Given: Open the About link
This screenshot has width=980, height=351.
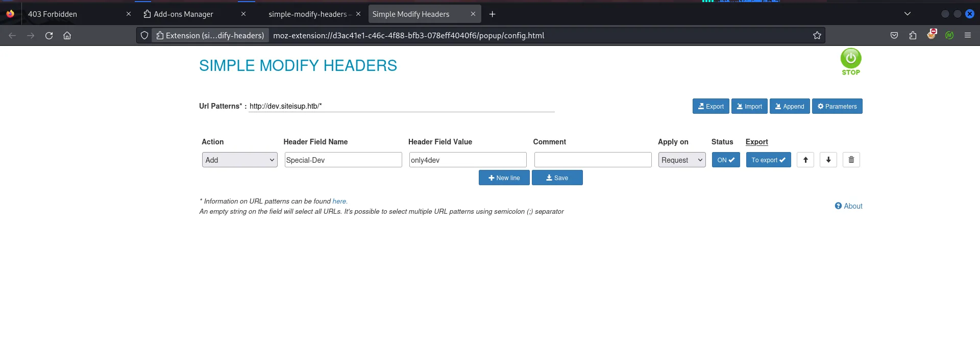Looking at the screenshot, I should (849, 206).
